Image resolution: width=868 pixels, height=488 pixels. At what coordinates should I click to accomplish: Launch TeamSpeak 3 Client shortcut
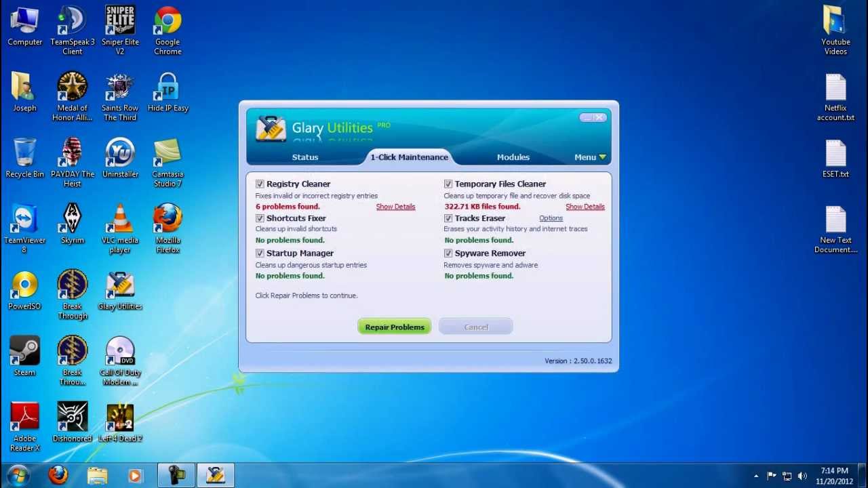tap(73, 30)
